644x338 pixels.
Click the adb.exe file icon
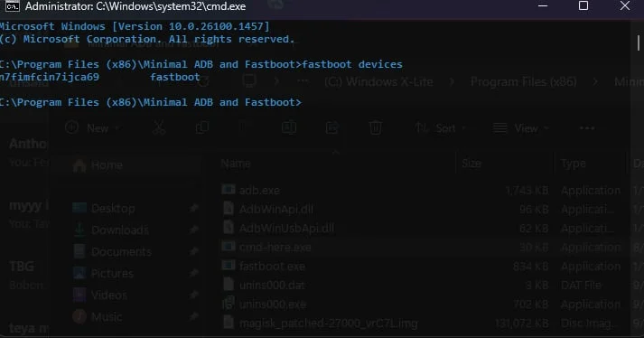point(229,190)
